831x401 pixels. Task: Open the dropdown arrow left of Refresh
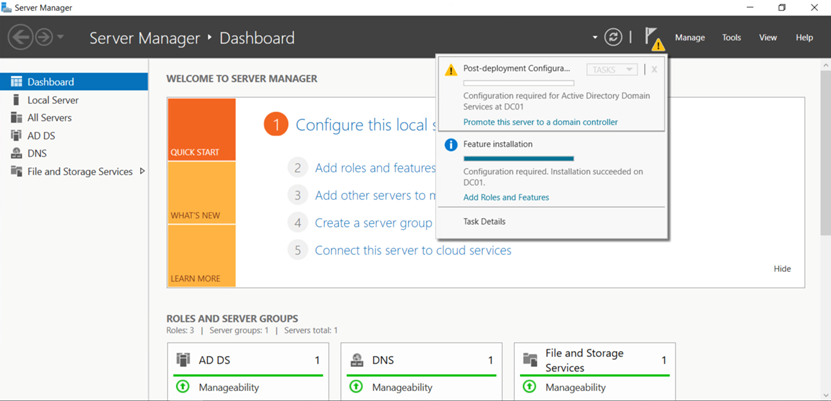[x=595, y=38]
